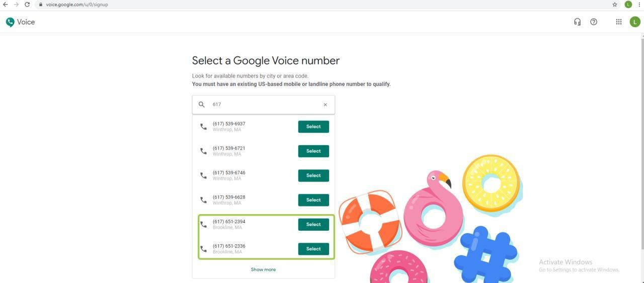The height and width of the screenshot is (283, 644).
Task: Focus the area code search field containing 617
Action: [263, 105]
